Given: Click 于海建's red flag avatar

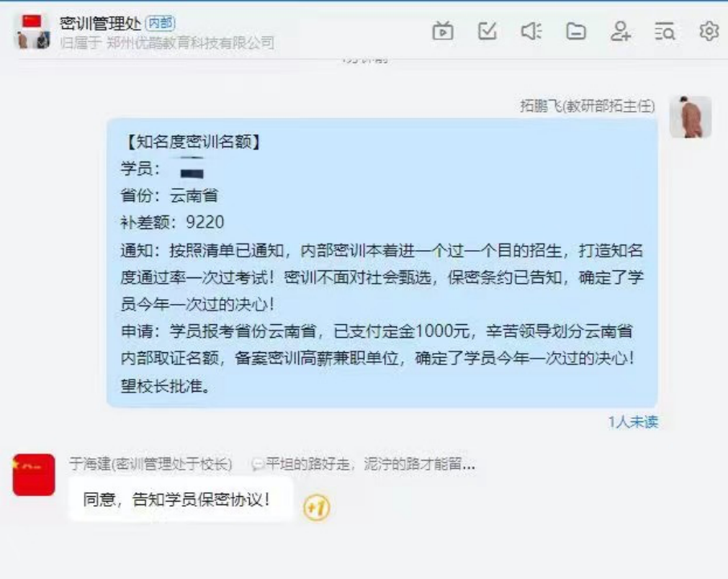Looking at the screenshot, I should coord(34,475).
